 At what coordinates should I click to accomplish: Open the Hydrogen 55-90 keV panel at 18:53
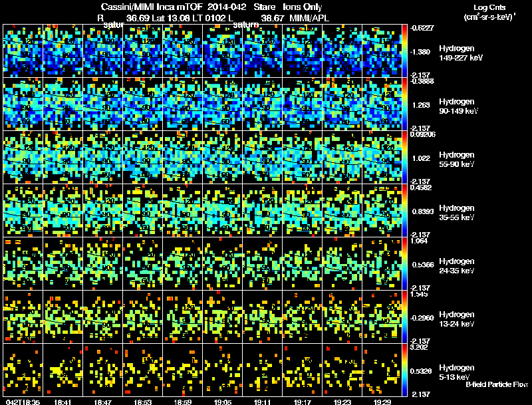pyautogui.click(x=143, y=158)
